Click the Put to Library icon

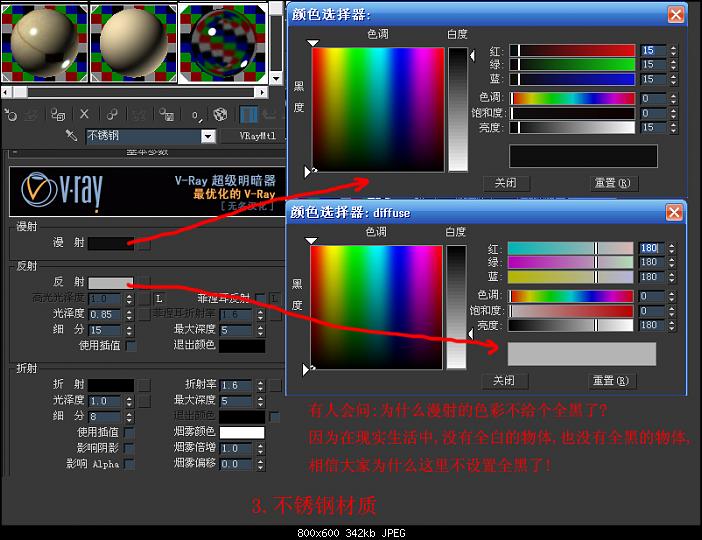167,115
